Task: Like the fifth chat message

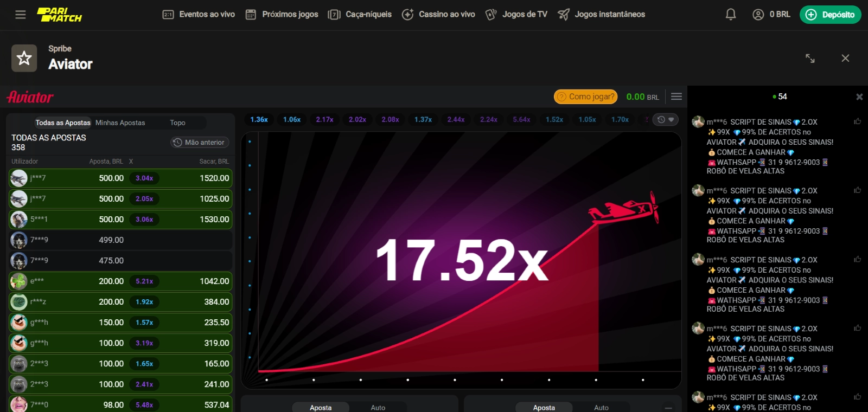Action: pyautogui.click(x=857, y=397)
